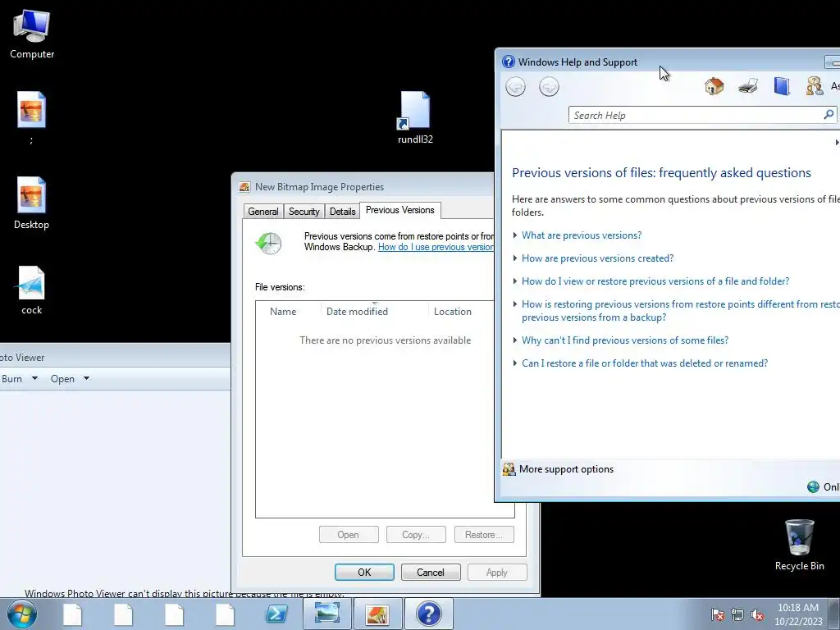Click OK in Properties dialog
Screen dimensions: 840x630
pyautogui.click(x=364, y=572)
